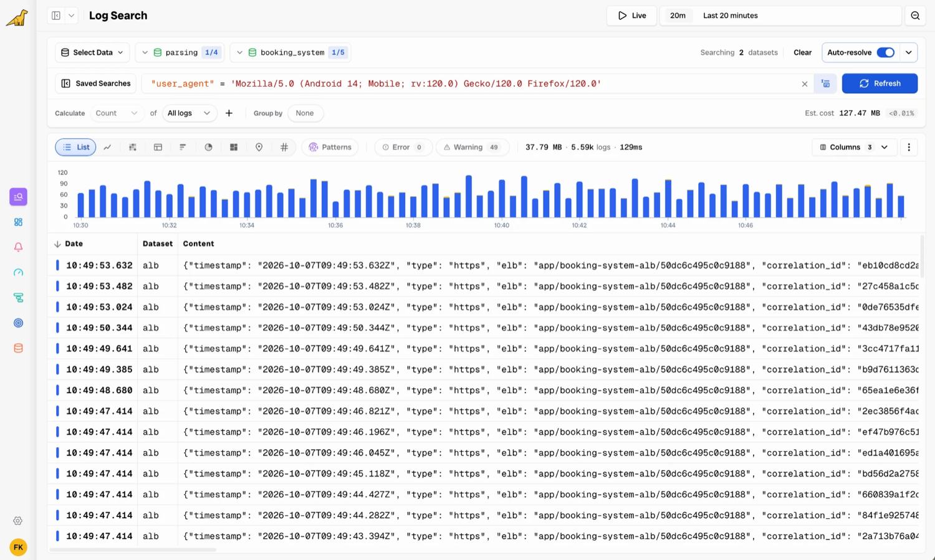This screenshot has width=935, height=560.
Task: Toggle the Warning filter pill
Action: pos(472,147)
